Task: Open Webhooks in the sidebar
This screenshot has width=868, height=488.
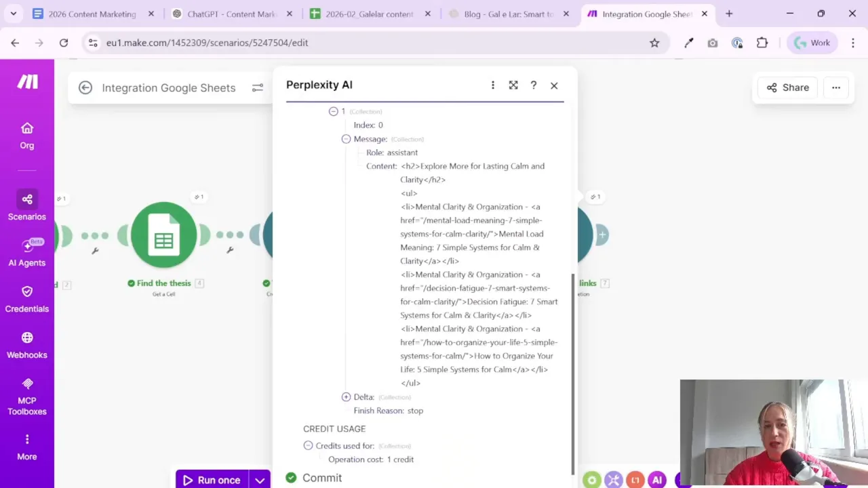Action: point(27,345)
